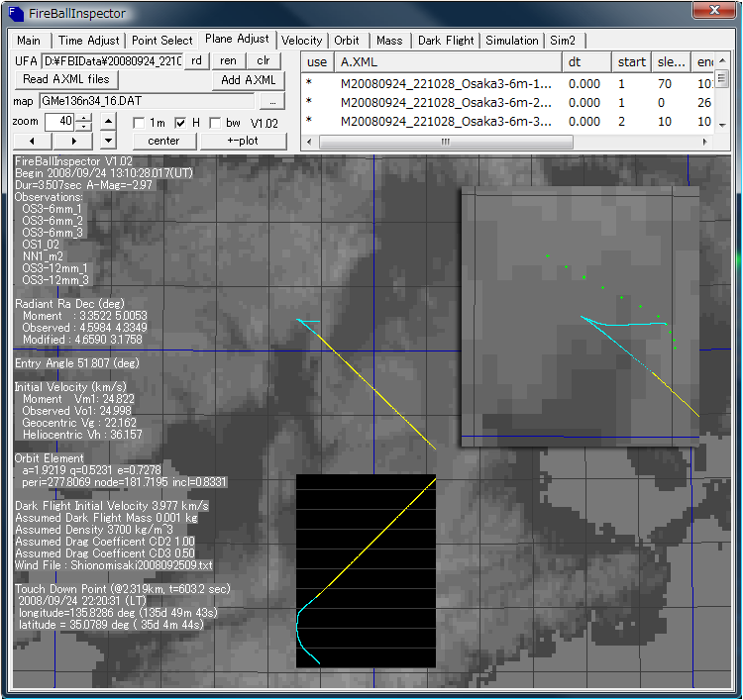Toggle the bw checkbox
The height and width of the screenshot is (700, 743).
pyautogui.click(x=217, y=123)
